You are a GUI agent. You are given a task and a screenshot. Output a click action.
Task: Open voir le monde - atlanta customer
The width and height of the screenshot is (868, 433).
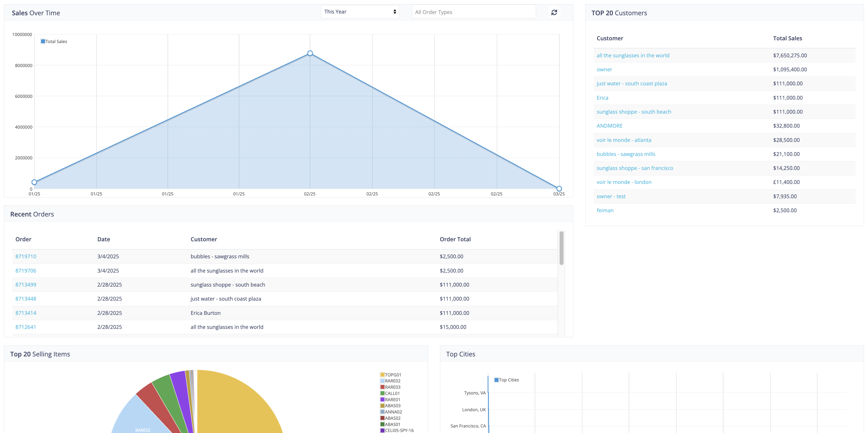(624, 140)
